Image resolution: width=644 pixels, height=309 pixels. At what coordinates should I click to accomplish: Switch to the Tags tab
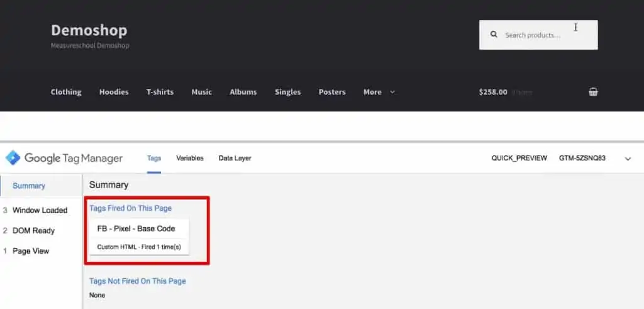(x=154, y=158)
